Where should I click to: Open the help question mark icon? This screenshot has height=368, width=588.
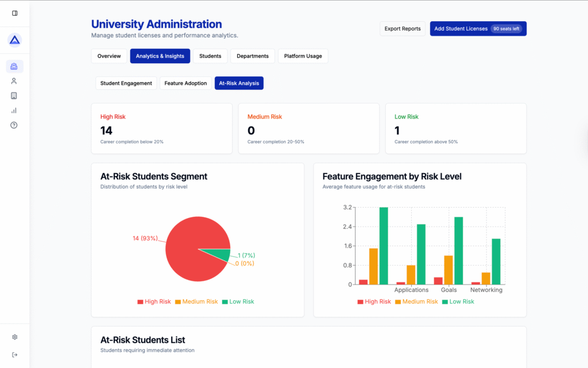click(14, 125)
